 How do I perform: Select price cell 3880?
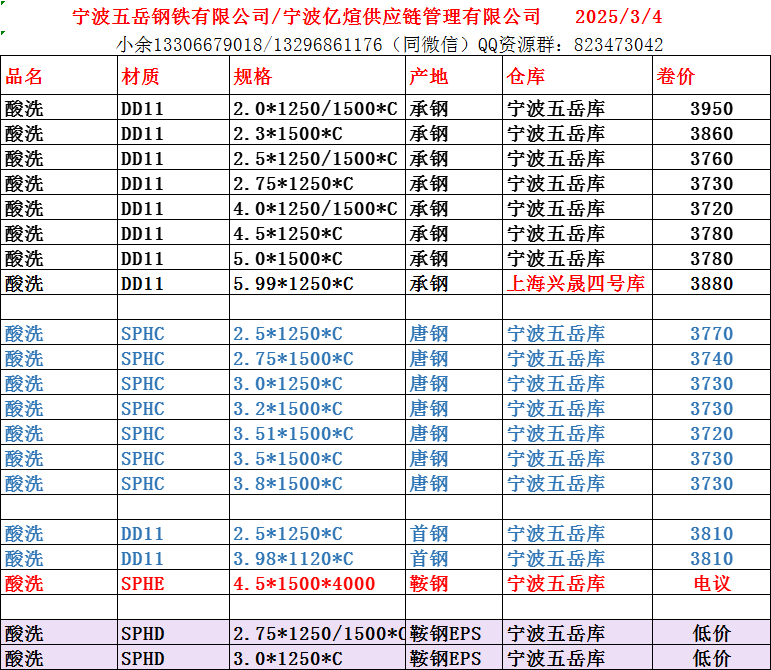712,284
